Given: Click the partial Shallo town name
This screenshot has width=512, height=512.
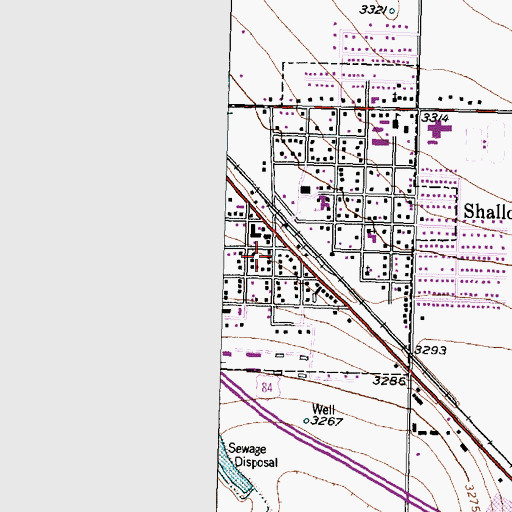Looking at the screenshot, I should coord(488,212).
